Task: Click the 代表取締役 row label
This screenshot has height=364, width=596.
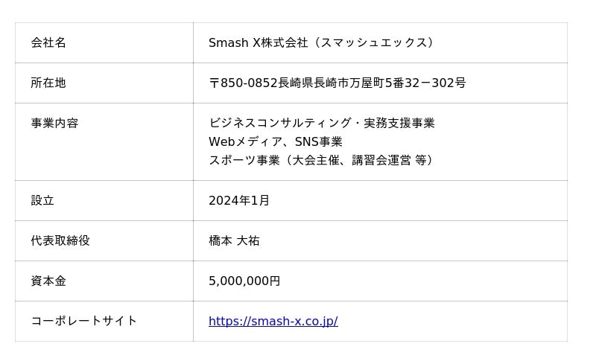Action: [x=60, y=241]
